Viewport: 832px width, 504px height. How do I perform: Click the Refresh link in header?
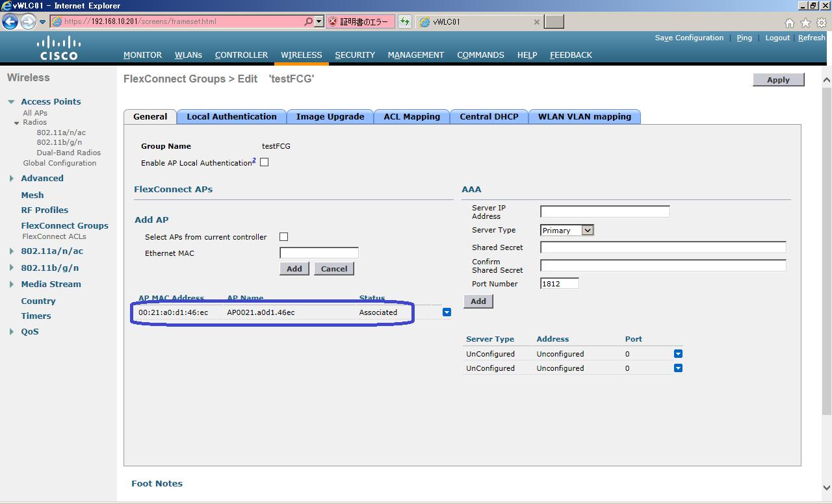[x=812, y=38]
